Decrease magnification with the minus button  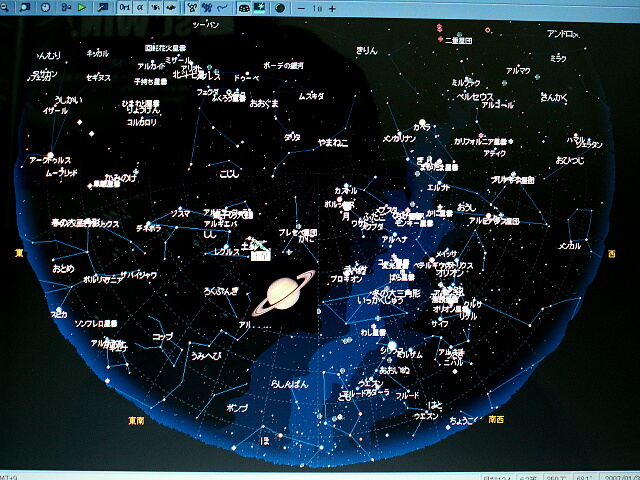tap(301, 8)
